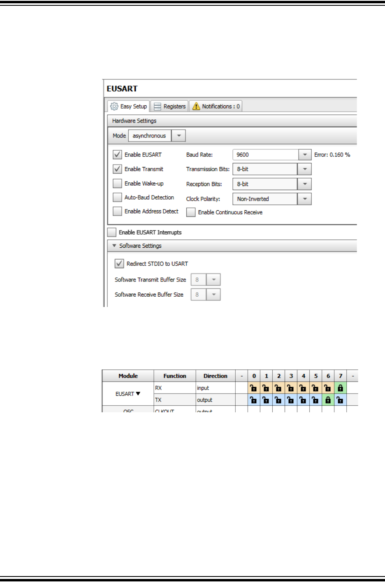Click the Easy Setup gear icon

coord(114,106)
